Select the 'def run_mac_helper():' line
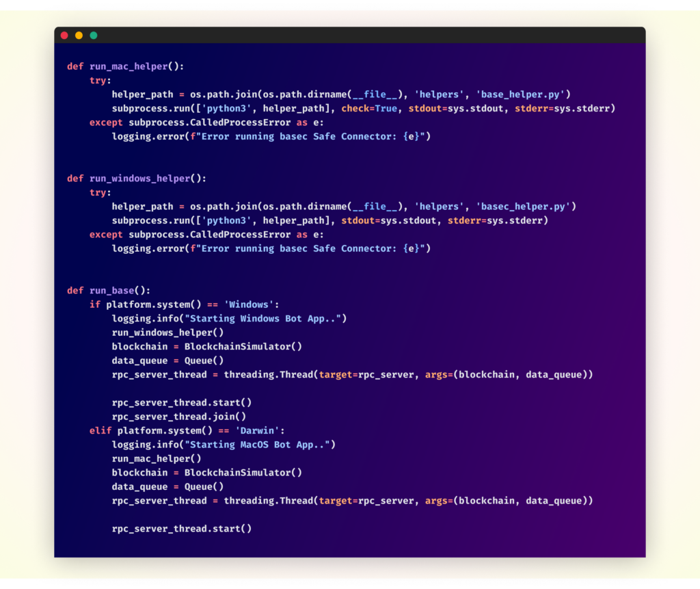Viewport: 700px width, 589px height. click(x=126, y=66)
